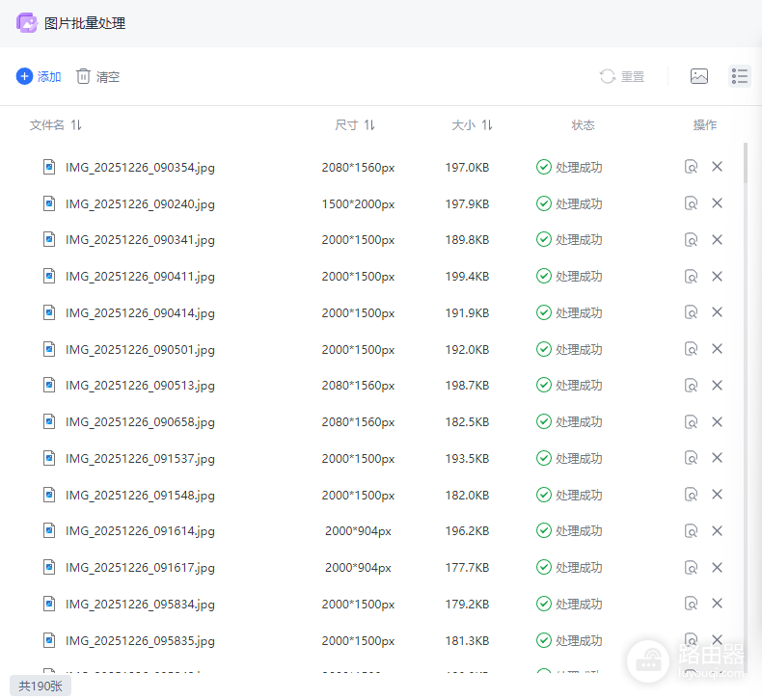Screen dimensions: 762x700
Task: Select file name IMG_20251226_091548.jpg
Action: (x=140, y=496)
